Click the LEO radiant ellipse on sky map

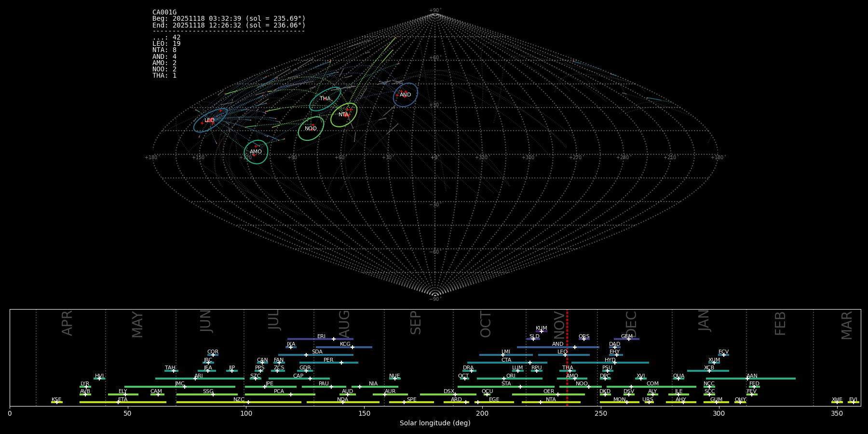pos(210,120)
